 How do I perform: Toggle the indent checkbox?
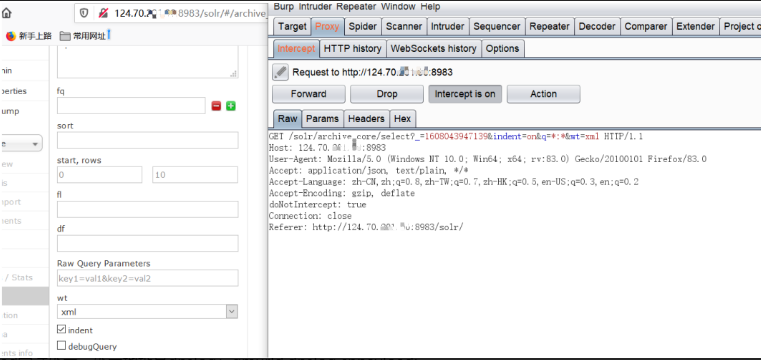click(x=61, y=329)
